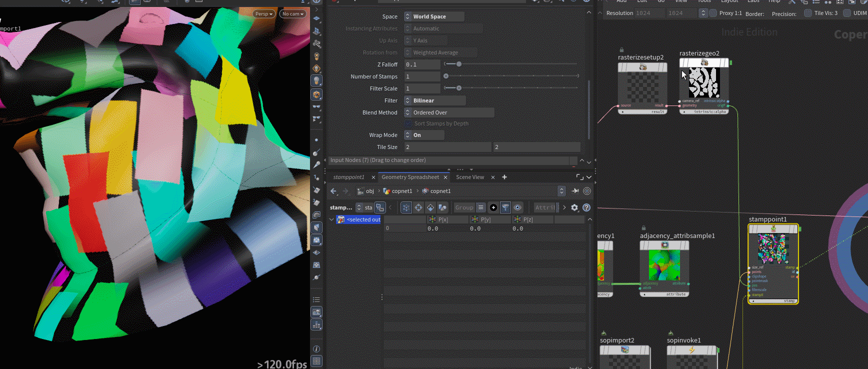Image resolution: width=868 pixels, height=369 pixels.
Task: Open the spreadsheet help question mark
Action: click(x=586, y=207)
